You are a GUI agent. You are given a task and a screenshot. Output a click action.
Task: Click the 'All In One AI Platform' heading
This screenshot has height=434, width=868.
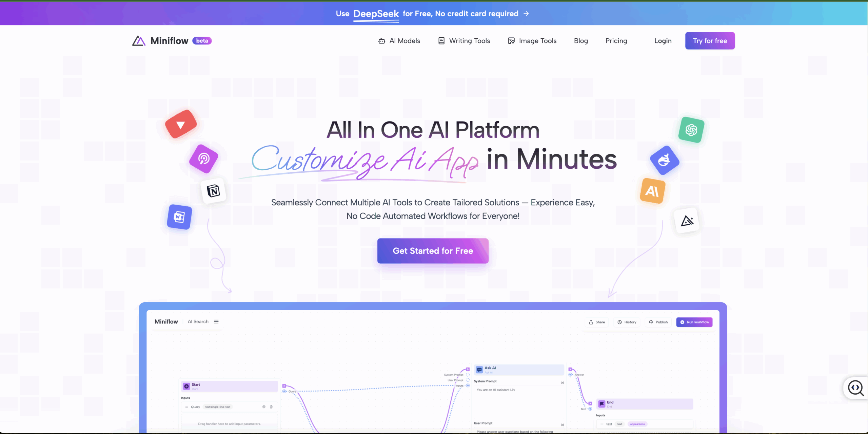[433, 130]
